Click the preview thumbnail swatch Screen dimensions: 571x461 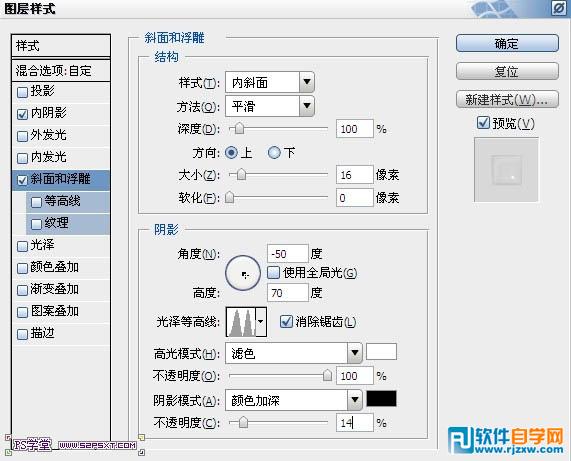pyautogui.click(x=506, y=170)
